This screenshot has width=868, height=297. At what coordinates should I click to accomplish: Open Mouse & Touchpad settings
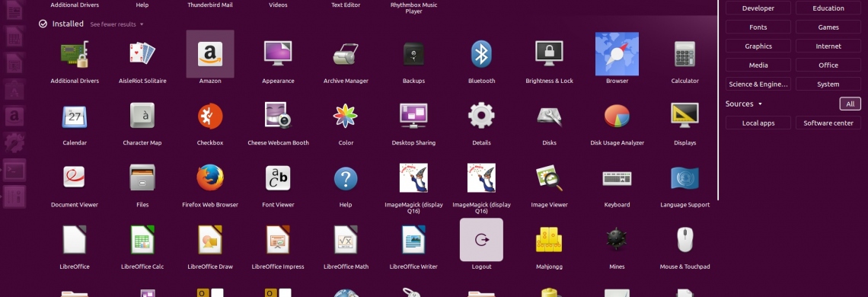685,240
